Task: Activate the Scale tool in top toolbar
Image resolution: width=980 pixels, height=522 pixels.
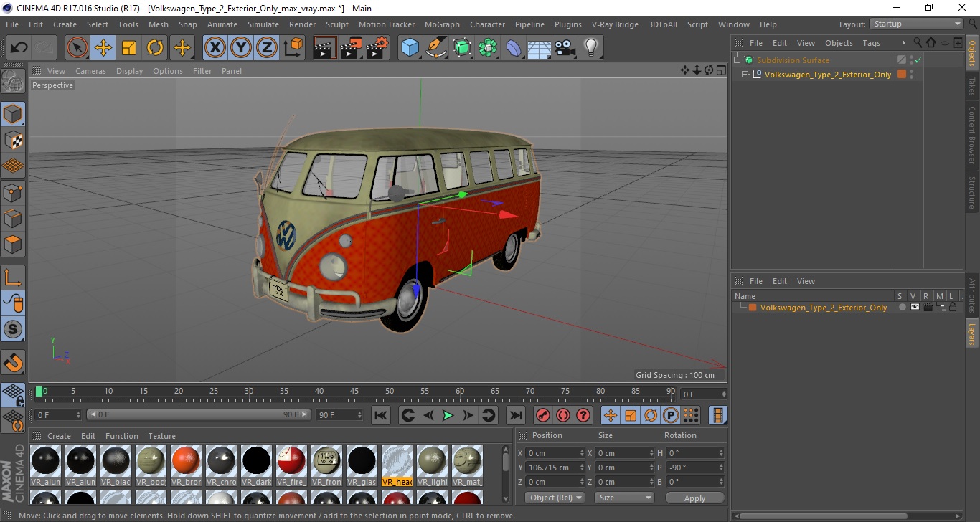Action: (x=129, y=48)
